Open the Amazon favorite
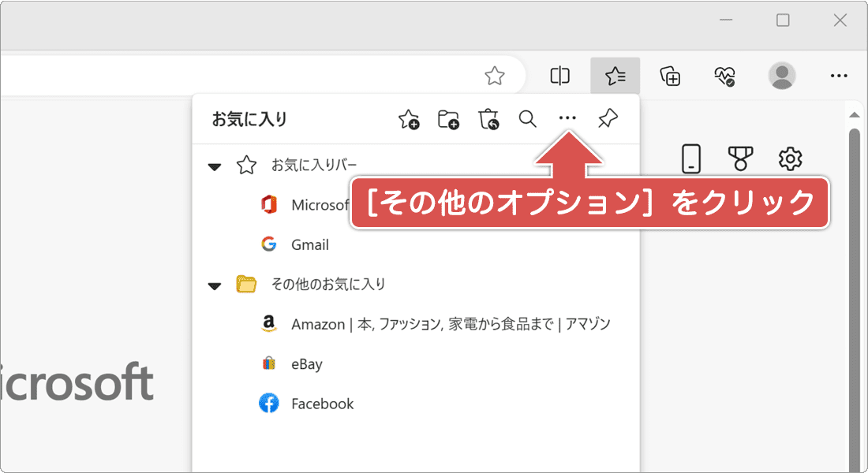The height and width of the screenshot is (473, 868). [x=450, y=324]
